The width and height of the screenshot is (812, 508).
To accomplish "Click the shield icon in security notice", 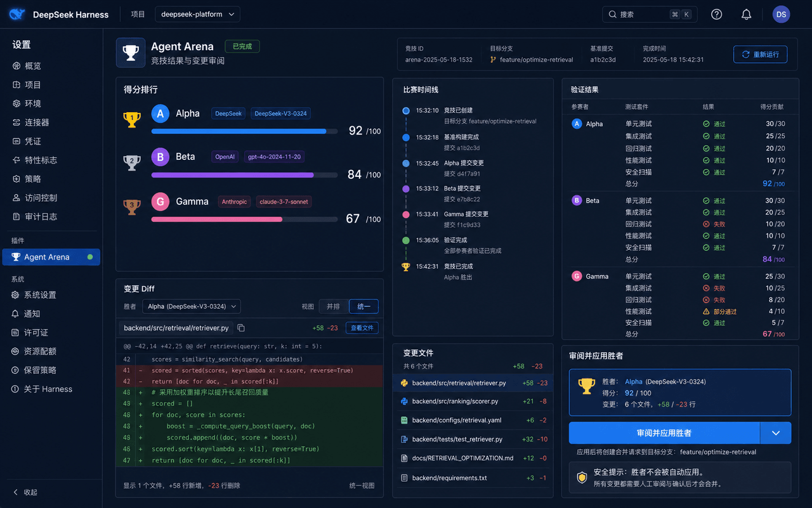I will pos(582,478).
